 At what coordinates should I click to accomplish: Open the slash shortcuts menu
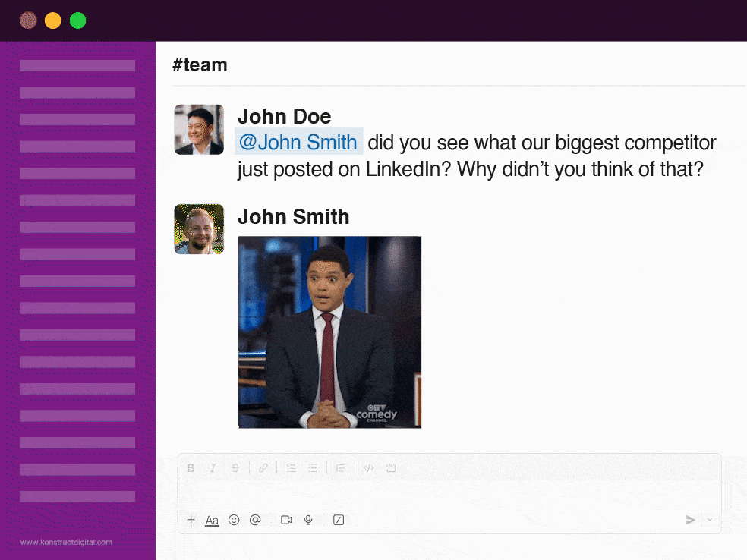339,520
